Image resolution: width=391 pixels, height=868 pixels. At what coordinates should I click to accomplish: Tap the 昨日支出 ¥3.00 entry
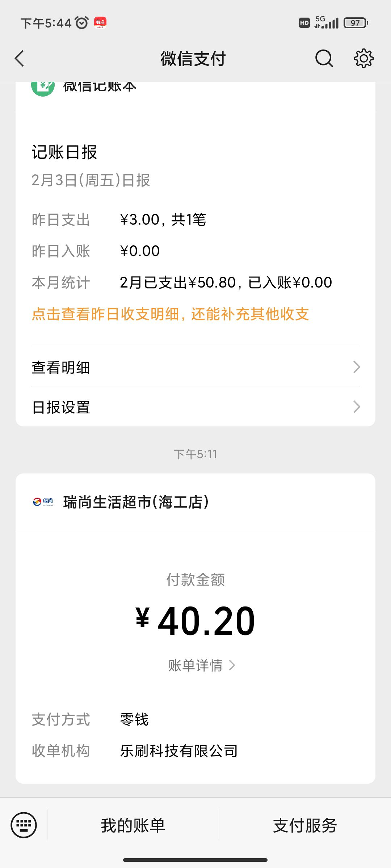pyautogui.click(x=163, y=220)
